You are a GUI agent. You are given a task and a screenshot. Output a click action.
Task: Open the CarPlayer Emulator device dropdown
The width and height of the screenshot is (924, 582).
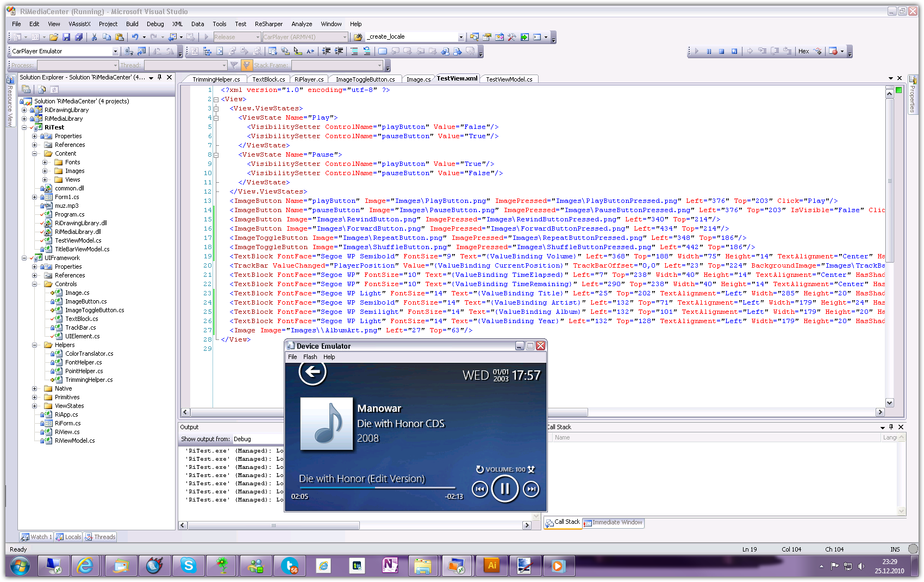115,51
